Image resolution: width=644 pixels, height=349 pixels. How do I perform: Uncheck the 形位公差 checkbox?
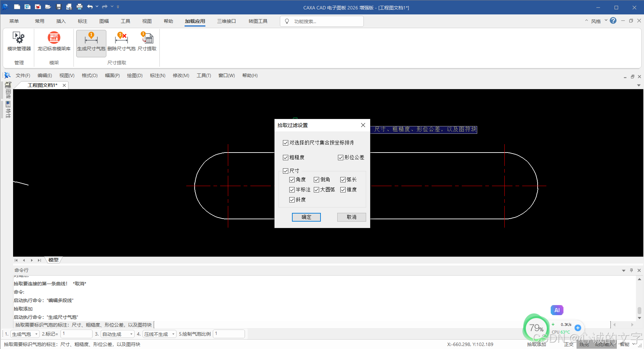pos(341,158)
